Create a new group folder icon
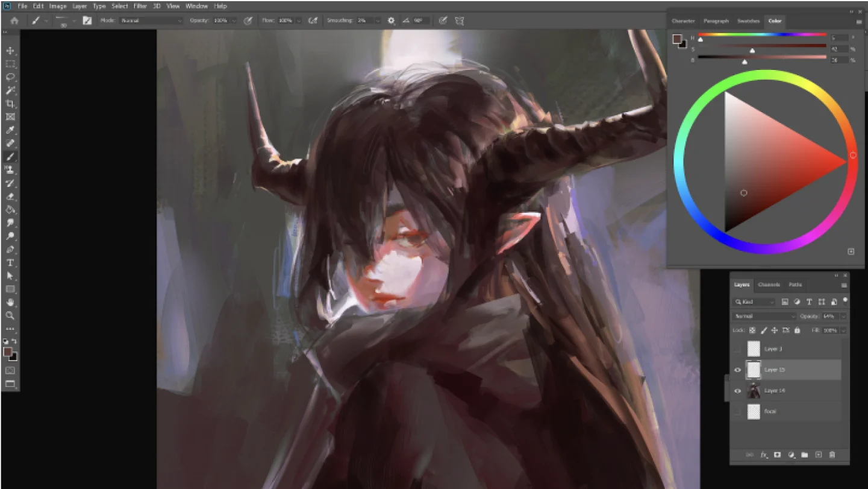 (805, 455)
